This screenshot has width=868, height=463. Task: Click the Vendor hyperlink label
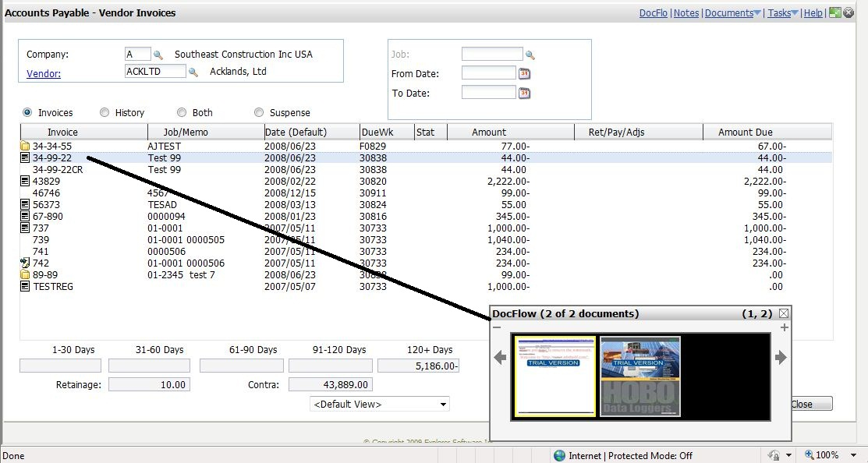pyautogui.click(x=43, y=73)
